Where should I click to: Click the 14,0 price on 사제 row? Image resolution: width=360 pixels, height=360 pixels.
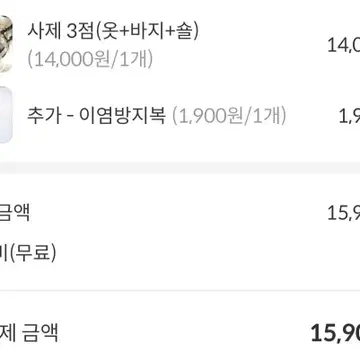click(343, 45)
